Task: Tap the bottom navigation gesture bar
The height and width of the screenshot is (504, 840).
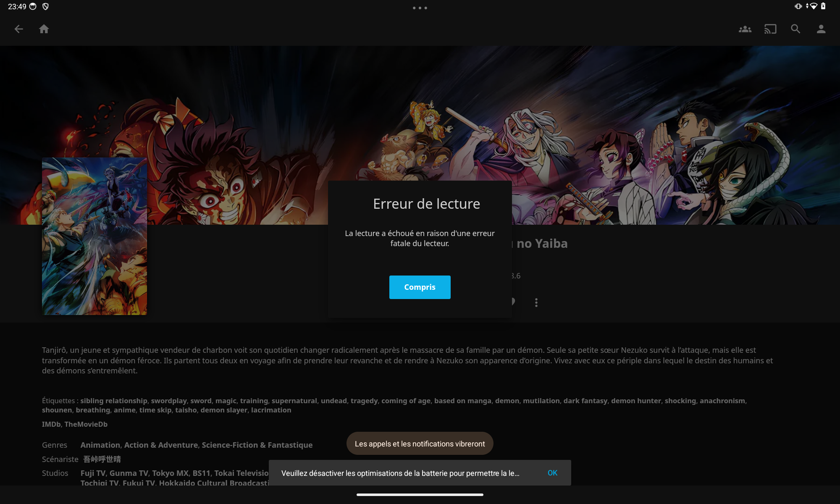Action: tap(420, 495)
